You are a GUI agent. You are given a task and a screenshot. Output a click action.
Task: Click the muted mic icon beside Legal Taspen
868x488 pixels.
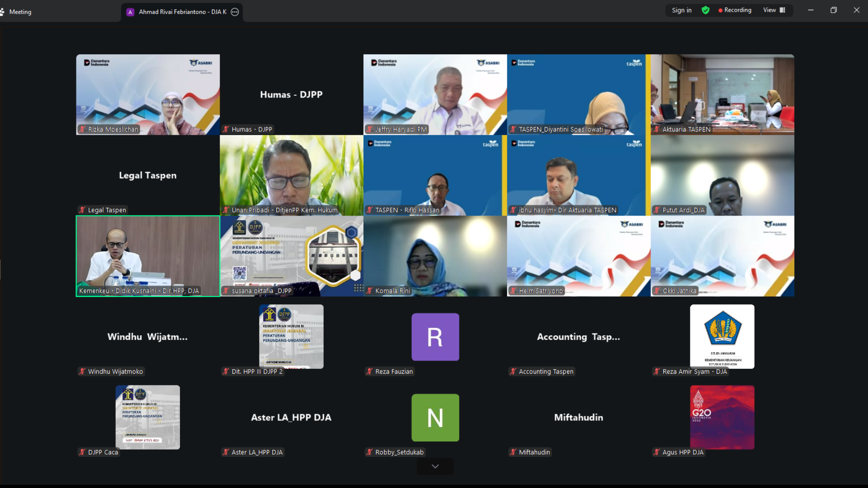pos(82,210)
